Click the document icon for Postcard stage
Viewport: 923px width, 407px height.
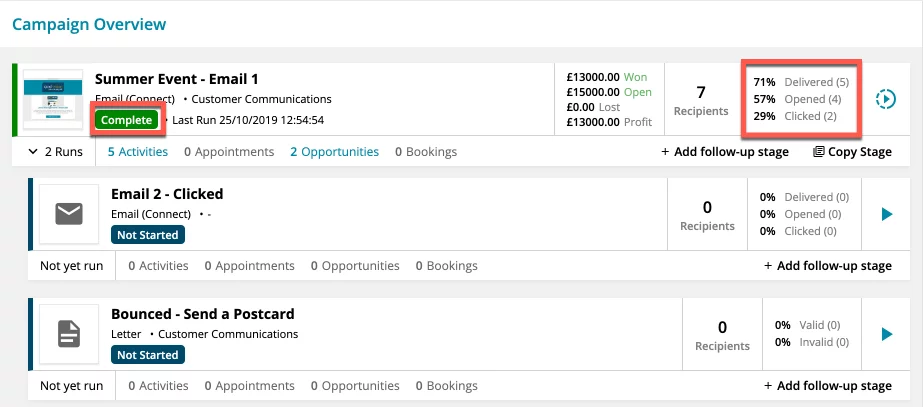(69, 334)
